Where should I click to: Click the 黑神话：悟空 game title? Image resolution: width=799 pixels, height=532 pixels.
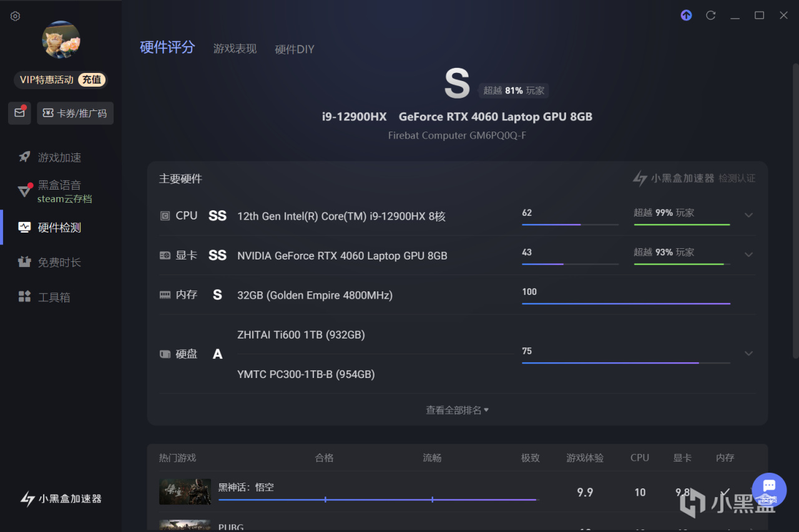click(x=246, y=486)
